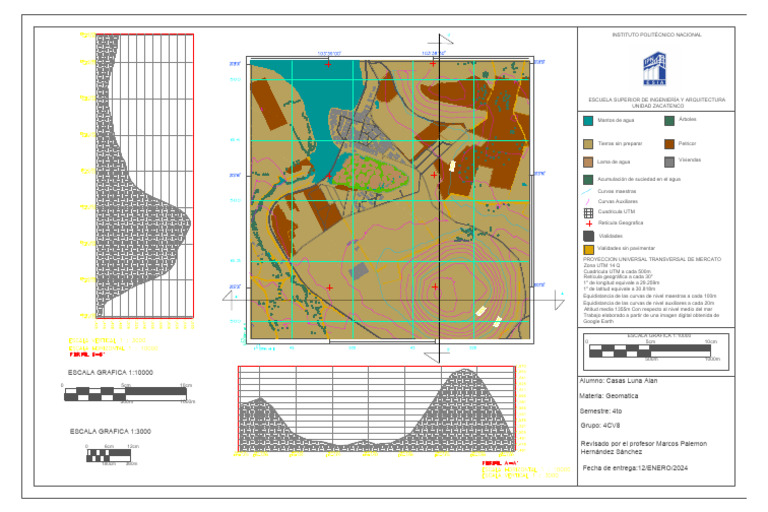Click the red Retícula Geográfica cross symbol

point(589,223)
